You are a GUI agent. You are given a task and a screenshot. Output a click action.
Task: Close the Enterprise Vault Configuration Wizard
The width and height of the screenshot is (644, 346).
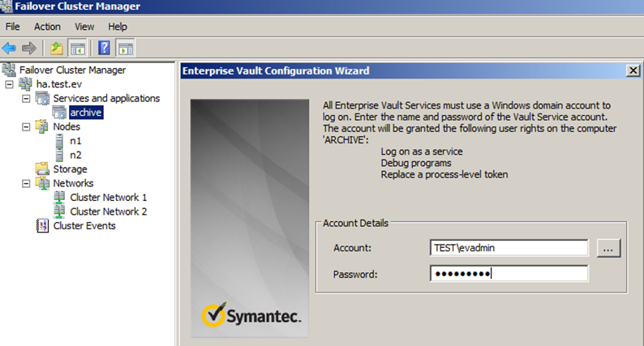point(633,70)
